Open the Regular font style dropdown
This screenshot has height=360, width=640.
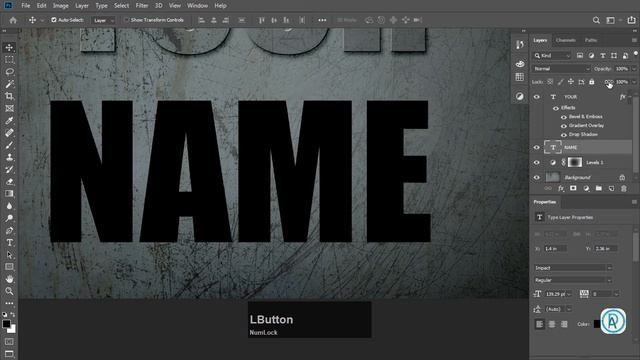pyautogui.click(x=573, y=280)
